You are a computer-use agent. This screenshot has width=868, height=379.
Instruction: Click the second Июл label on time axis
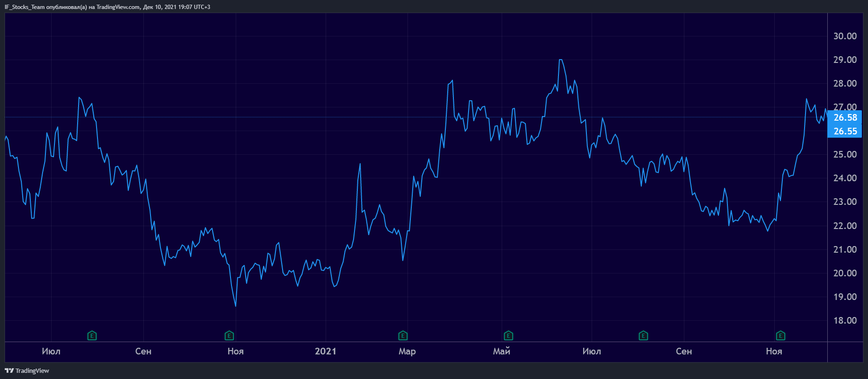592,351
